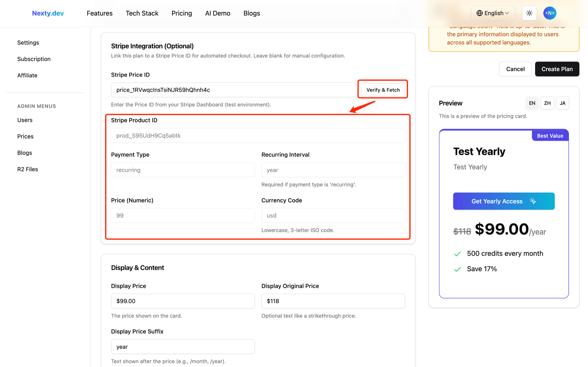Open the English language dropdown

[493, 13]
